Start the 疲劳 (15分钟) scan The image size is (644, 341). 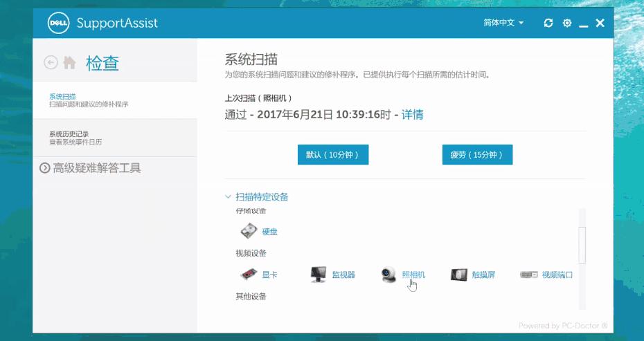click(x=477, y=155)
